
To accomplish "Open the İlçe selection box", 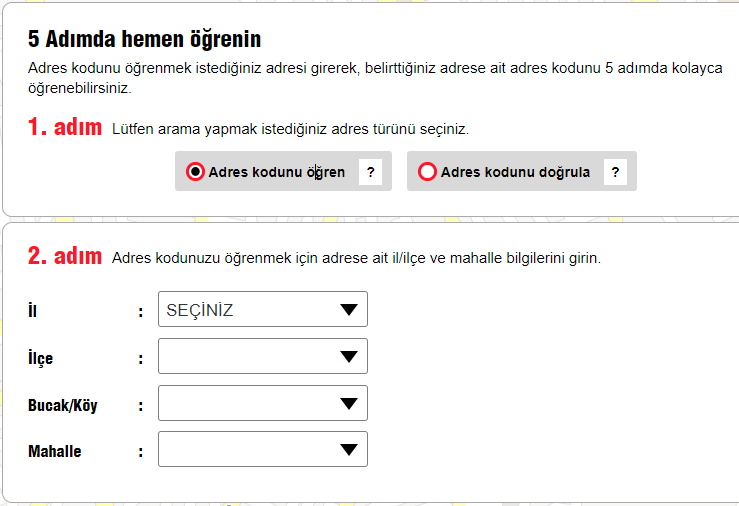I will coord(250,357).
